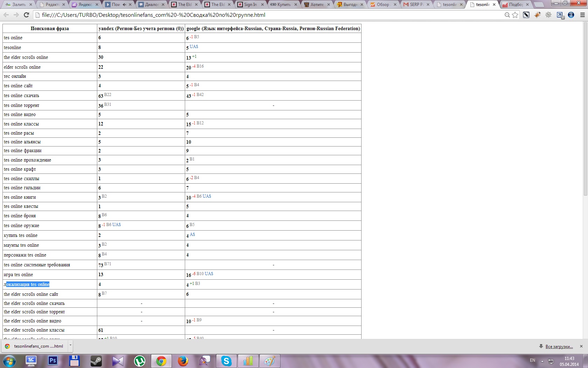Image resolution: width=588 pixels, height=368 pixels.
Task: Switch to the Залить tab
Action: (x=19, y=5)
